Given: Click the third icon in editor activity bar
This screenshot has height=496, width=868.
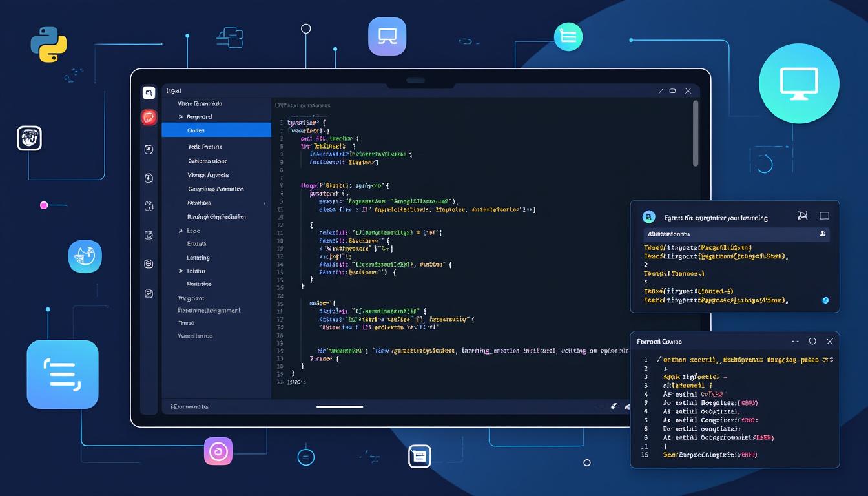Looking at the screenshot, I should point(149,149).
